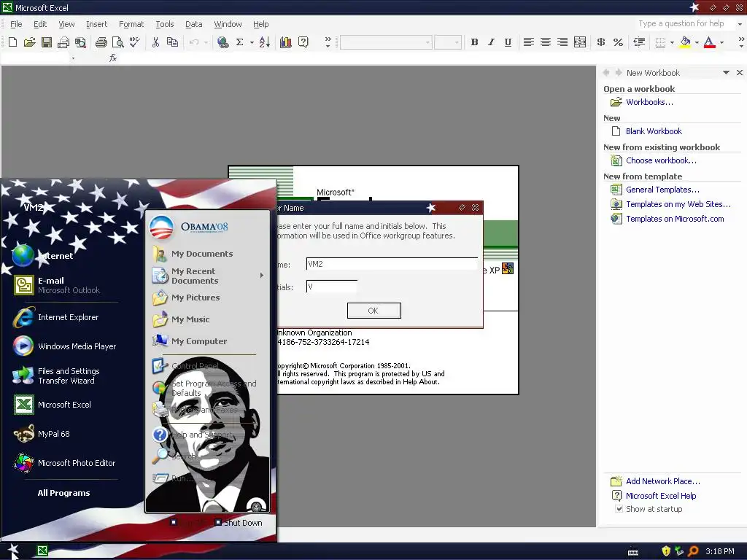747x560 pixels.
Task: Click Choose workbook link
Action: [661, 160]
